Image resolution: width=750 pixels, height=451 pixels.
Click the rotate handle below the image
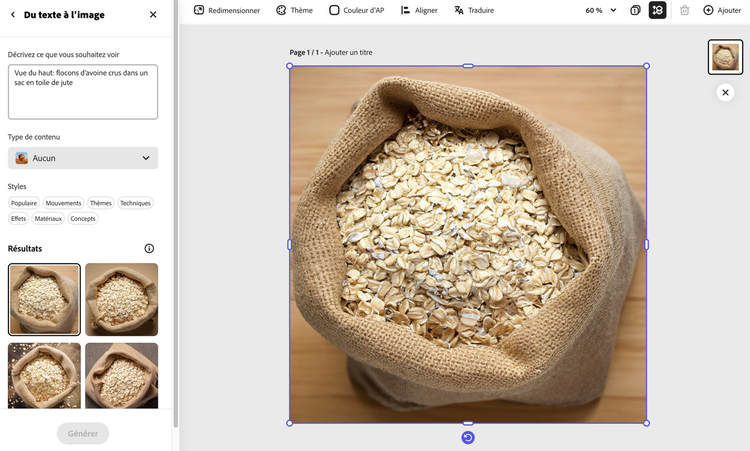click(468, 438)
